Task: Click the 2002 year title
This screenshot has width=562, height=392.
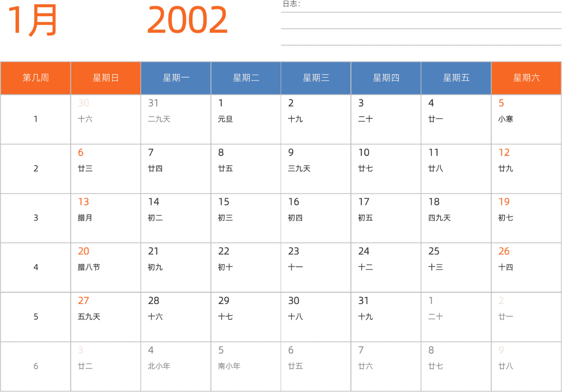Action: [x=187, y=21]
